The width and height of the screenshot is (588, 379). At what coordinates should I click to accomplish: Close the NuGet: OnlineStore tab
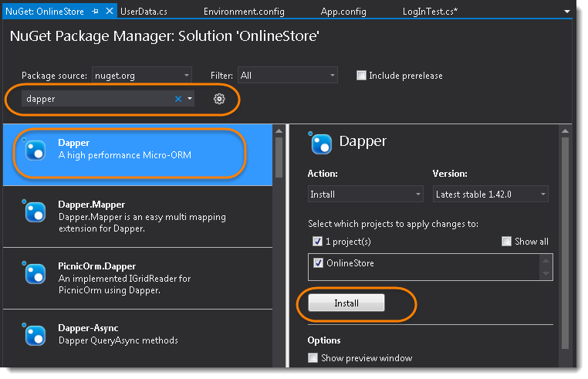pos(110,11)
